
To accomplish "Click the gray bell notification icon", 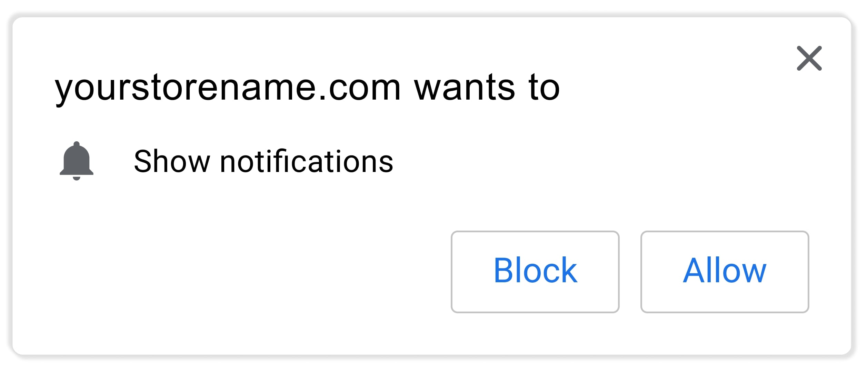I will click(x=77, y=161).
